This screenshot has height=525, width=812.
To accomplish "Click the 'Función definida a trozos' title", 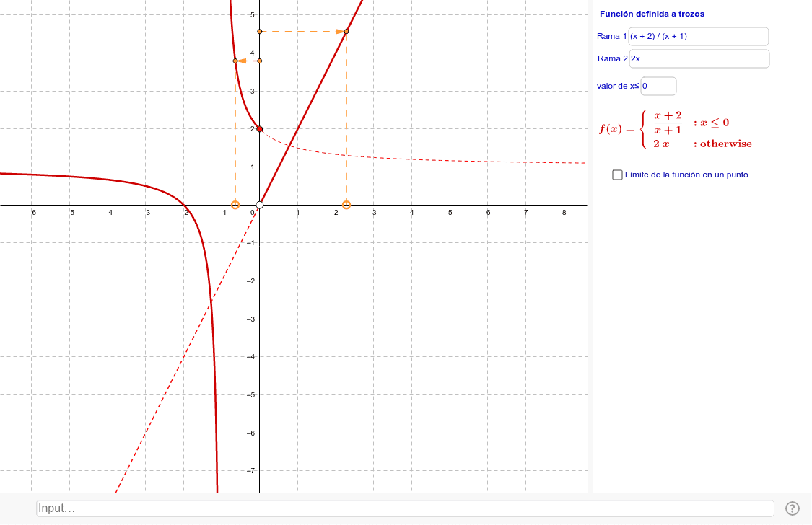I will tap(652, 14).
